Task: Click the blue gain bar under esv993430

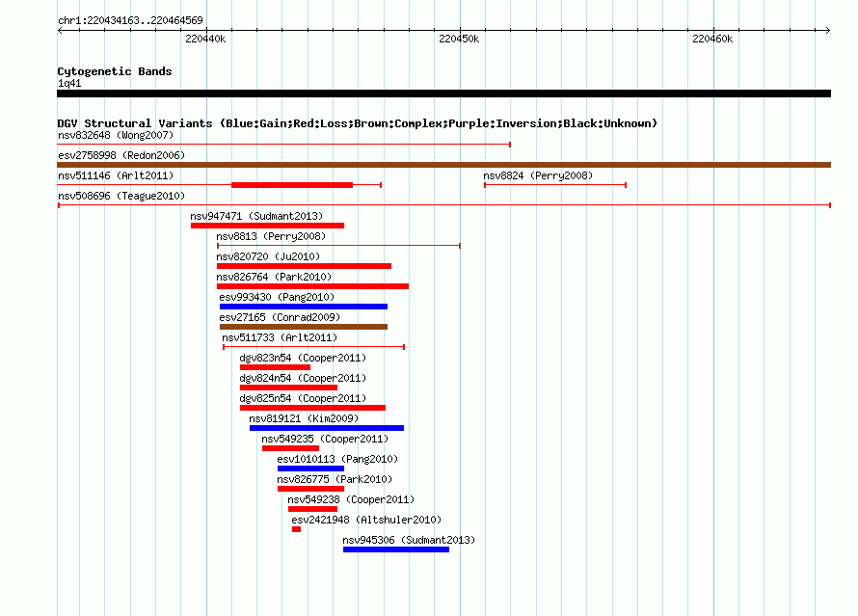Action: coord(304,307)
